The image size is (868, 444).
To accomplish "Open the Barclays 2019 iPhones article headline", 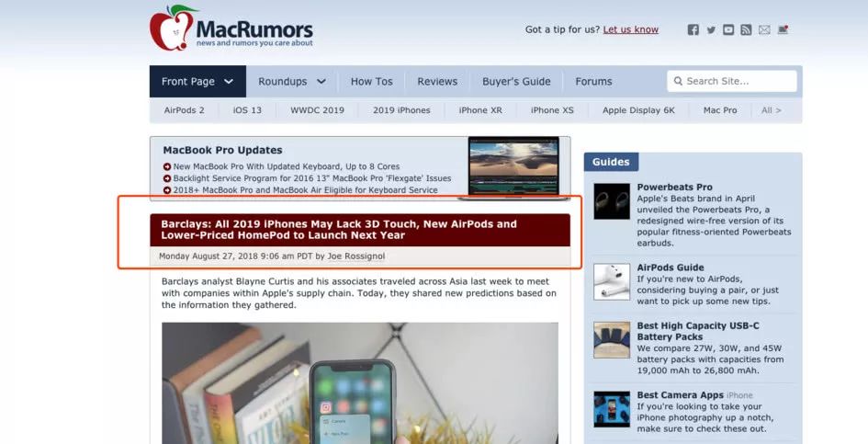I will tap(339, 230).
